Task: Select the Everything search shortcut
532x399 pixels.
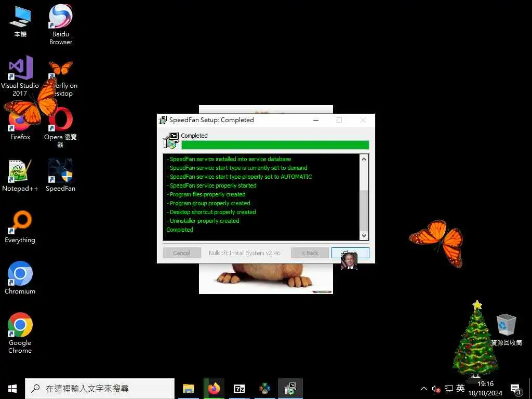Action: point(20,227)
